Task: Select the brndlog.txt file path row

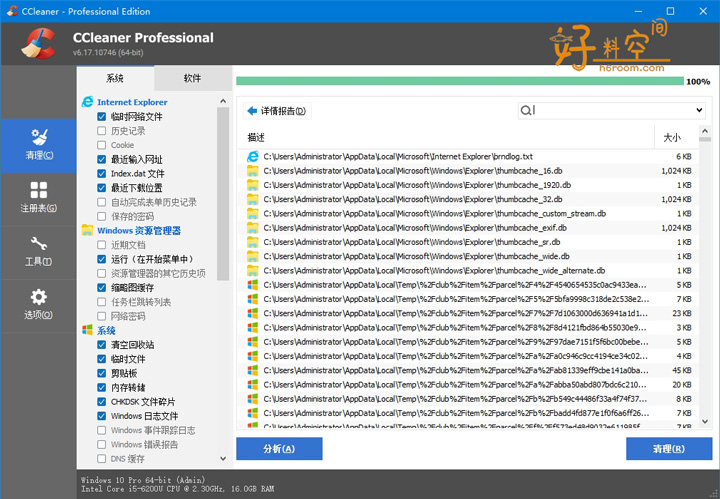Action: point(468,157)
